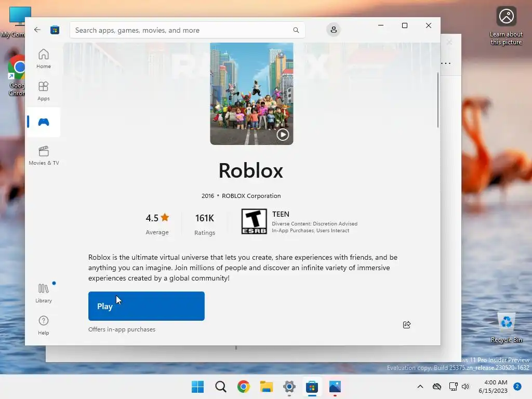532x399 pixels.
Task: Click the Store vertical scrollbar thumb
Action: click(x=437, y=100)
